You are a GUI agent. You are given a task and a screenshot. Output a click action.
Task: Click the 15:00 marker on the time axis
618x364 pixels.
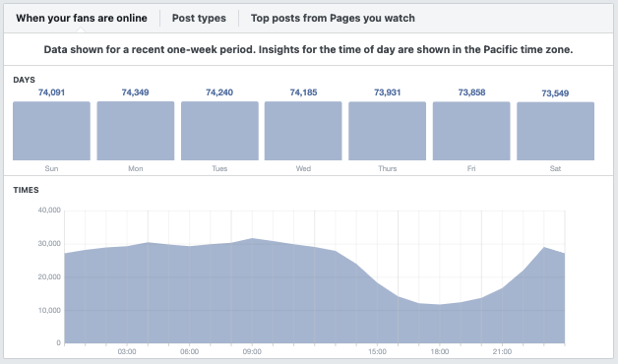[377, 351]
